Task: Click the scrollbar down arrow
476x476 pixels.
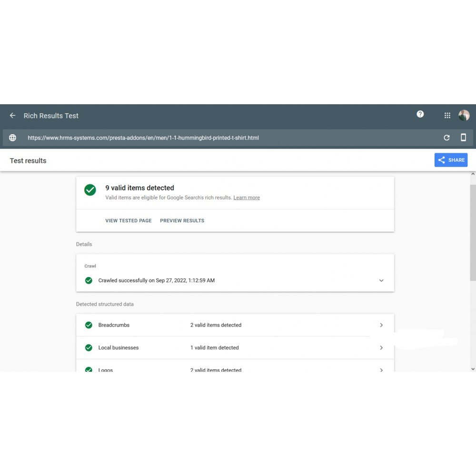Action: pos(473,369)
